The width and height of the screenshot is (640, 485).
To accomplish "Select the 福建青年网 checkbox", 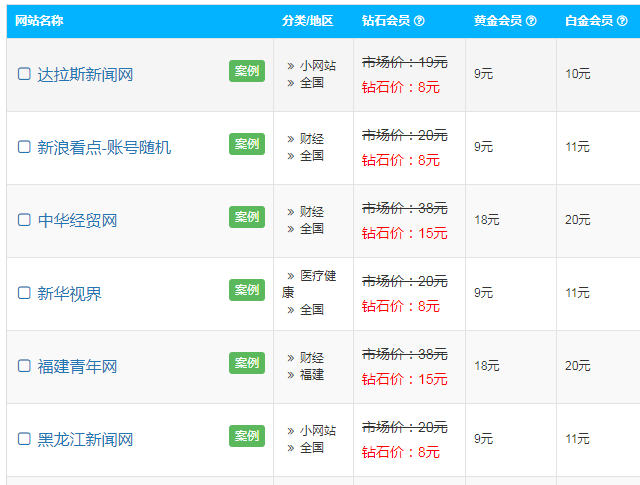I will click(24, 366).
